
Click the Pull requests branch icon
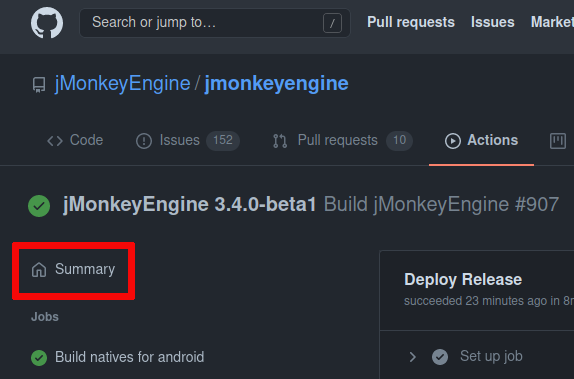click(280, 141)
